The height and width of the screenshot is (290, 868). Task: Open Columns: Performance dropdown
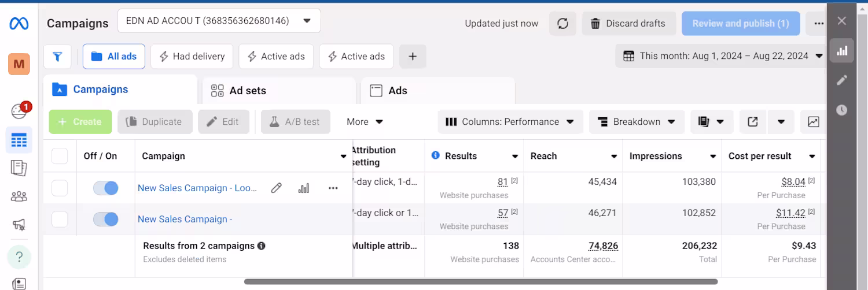pos(509,122)
